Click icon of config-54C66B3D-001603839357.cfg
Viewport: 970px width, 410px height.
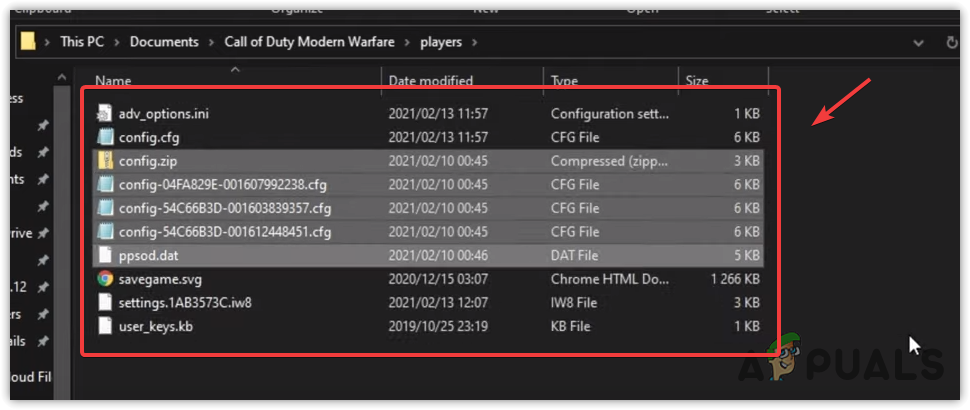pyautogui.click(x=106, y=208)
